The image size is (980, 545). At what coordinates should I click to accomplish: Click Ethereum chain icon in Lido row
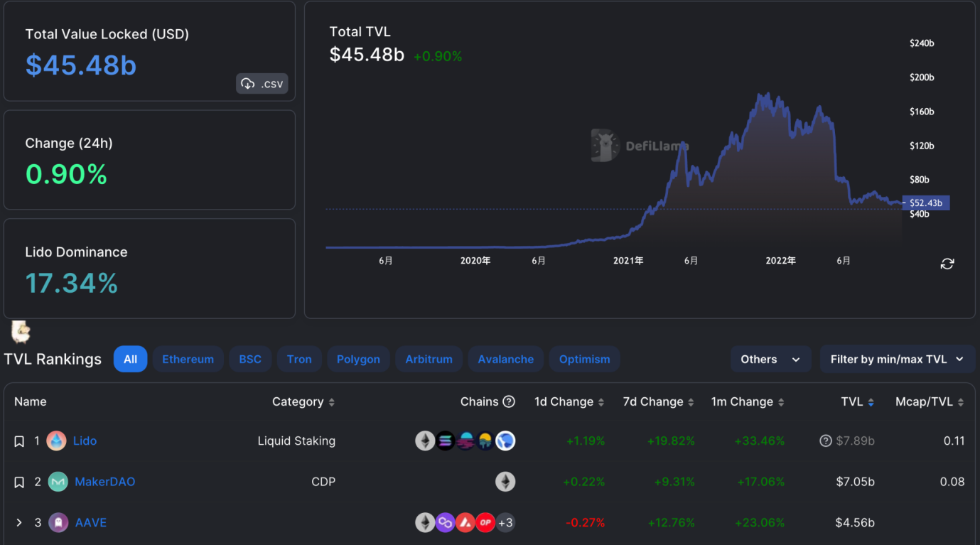[425, 441]
